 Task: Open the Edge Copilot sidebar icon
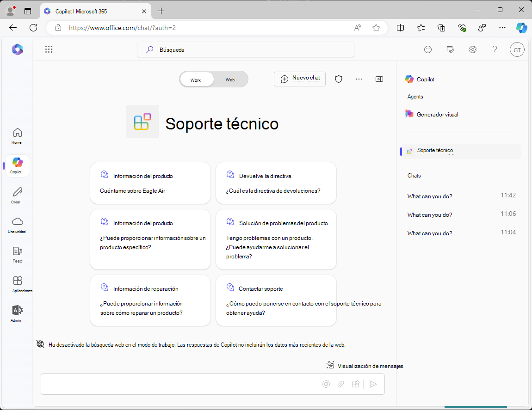521,28
